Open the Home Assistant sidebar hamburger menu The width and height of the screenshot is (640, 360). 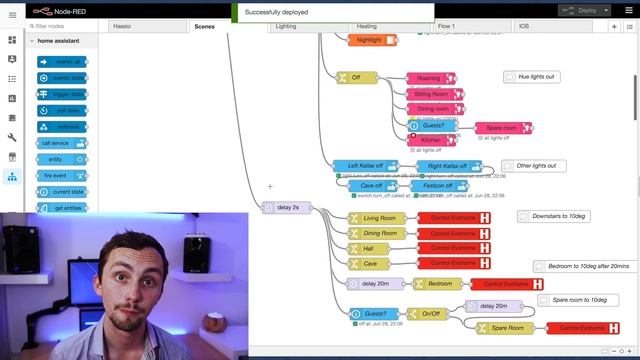[12, 15]
